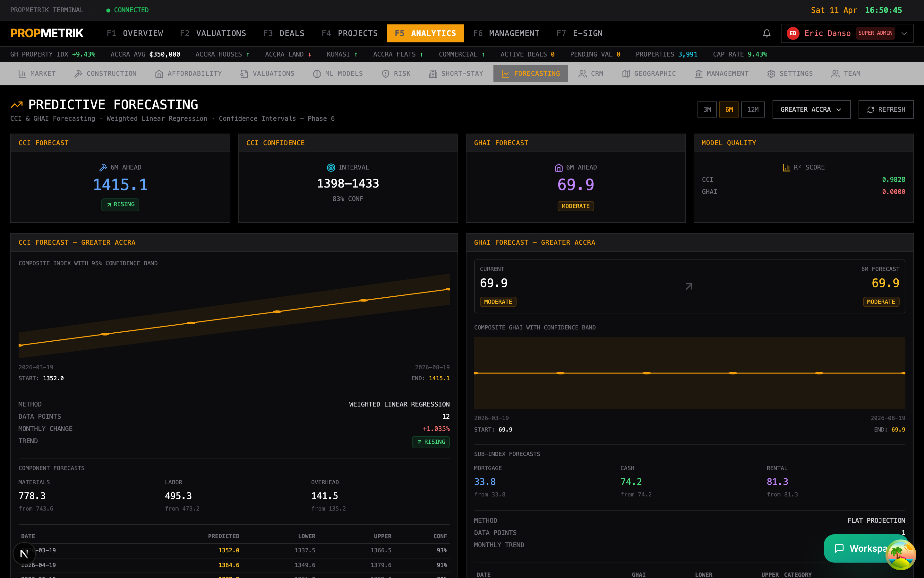
Task: Go to F3 Deals tab
Action: [x=284, y=33]
